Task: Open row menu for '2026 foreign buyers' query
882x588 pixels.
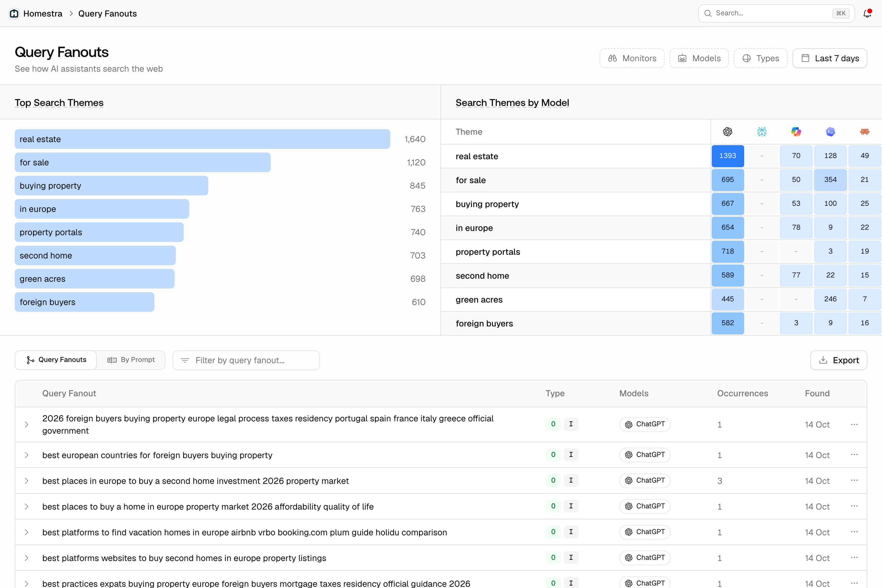Action: [x=854, y=424]
